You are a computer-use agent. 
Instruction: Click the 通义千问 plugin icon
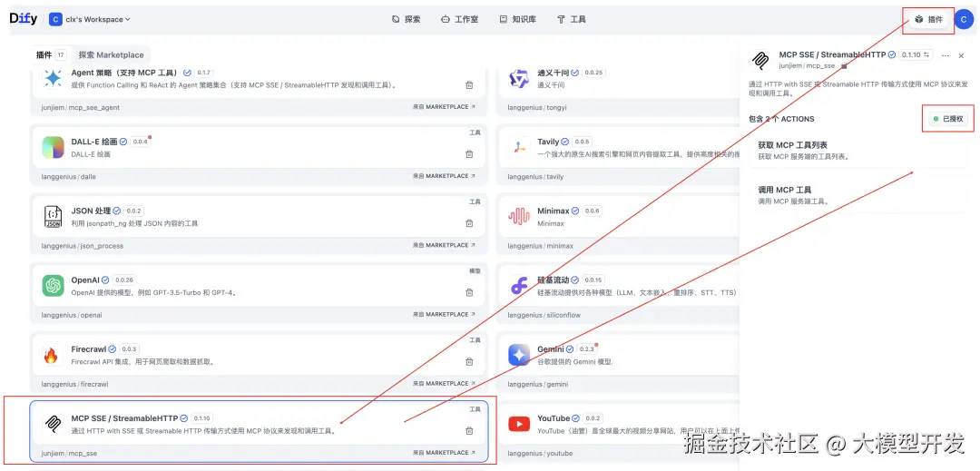[519, 78]
